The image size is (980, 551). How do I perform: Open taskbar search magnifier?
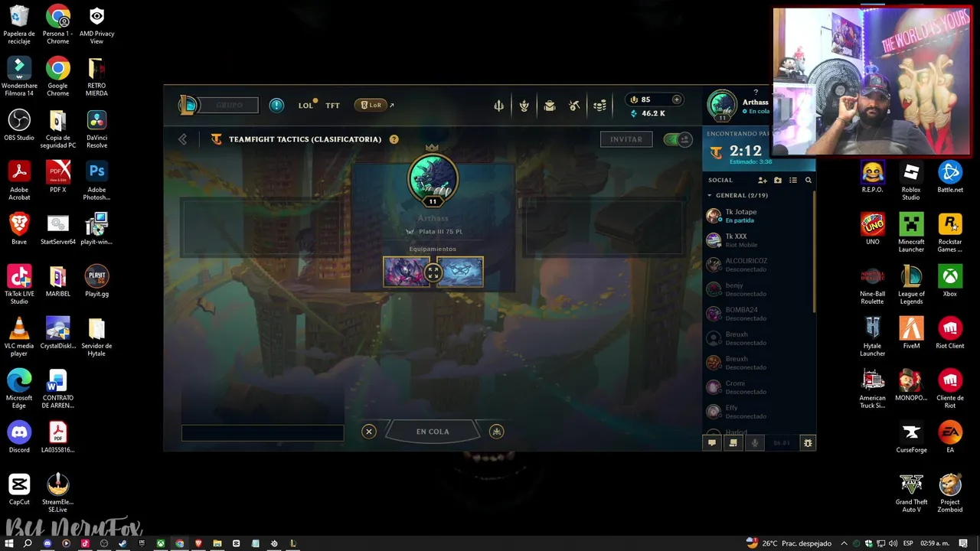28,543
